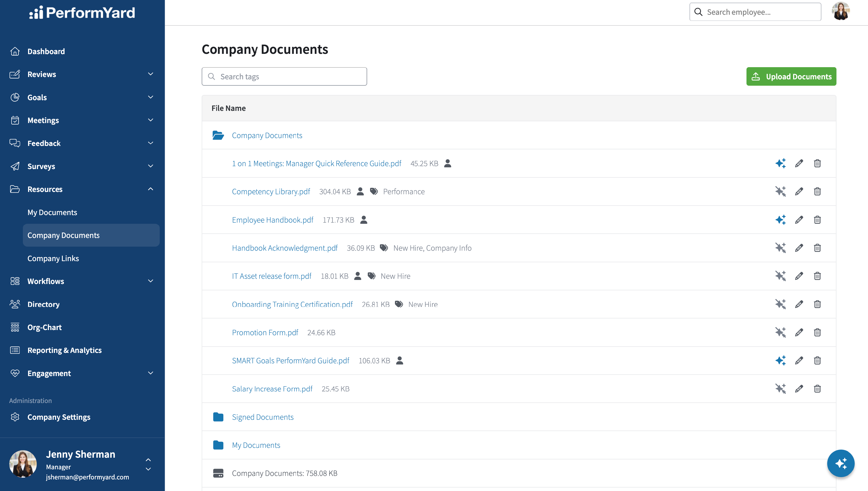Delete Promotion Form.pdf using trash icon
This screenshot has width=868, height=491.
[x=817, y=333]
